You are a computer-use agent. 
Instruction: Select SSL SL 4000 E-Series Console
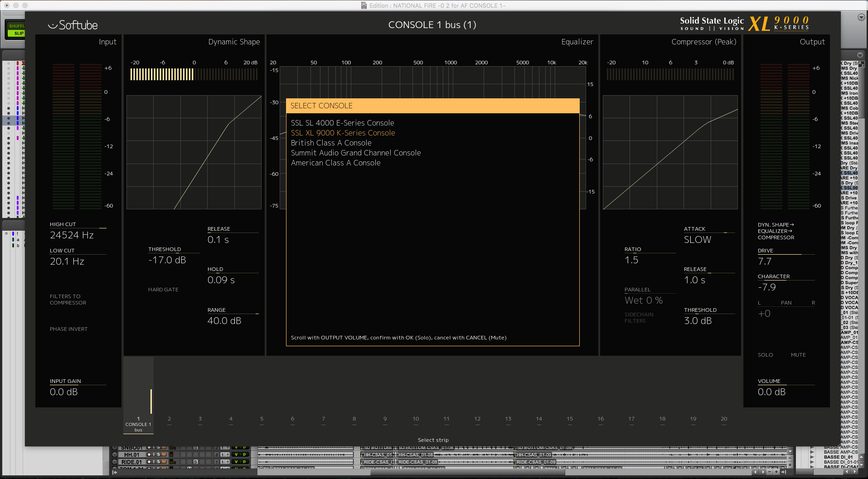[x=342, y=123]
